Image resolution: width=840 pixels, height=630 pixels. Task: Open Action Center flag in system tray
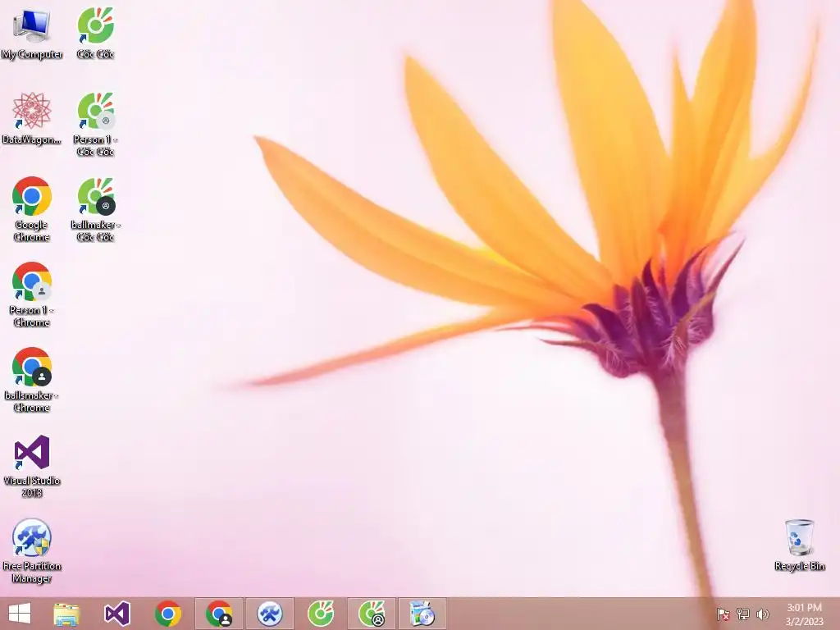coord(724,614)
